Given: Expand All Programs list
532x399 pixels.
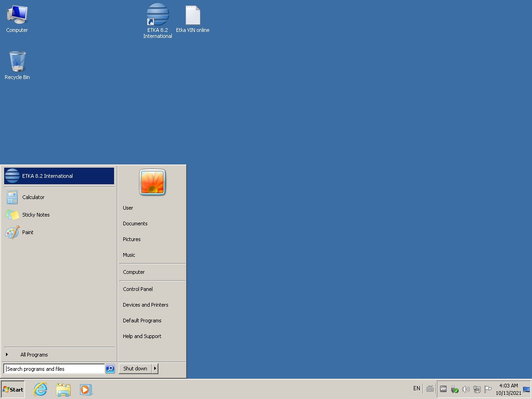Looking at the screenshot, I should coord(59,355).
